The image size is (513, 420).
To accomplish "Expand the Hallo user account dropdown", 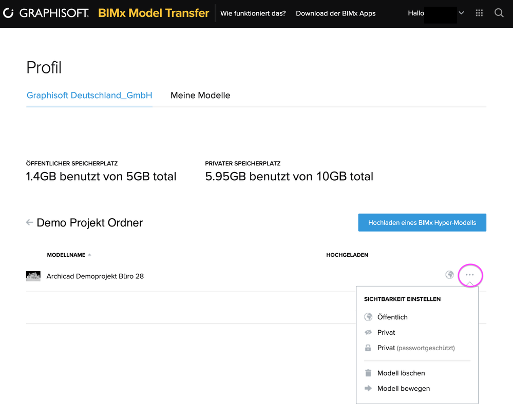I will [461, 13].
